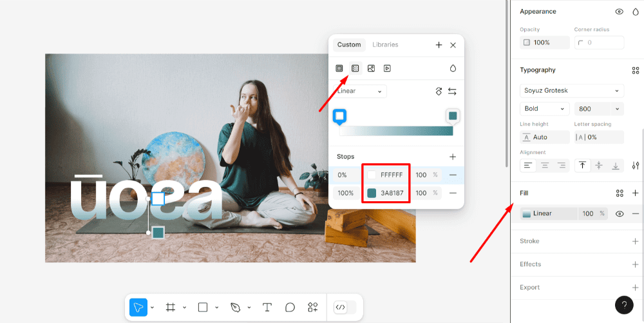644x323 pixels.
Task: Edit the 100% stop position
Action: 346,193
